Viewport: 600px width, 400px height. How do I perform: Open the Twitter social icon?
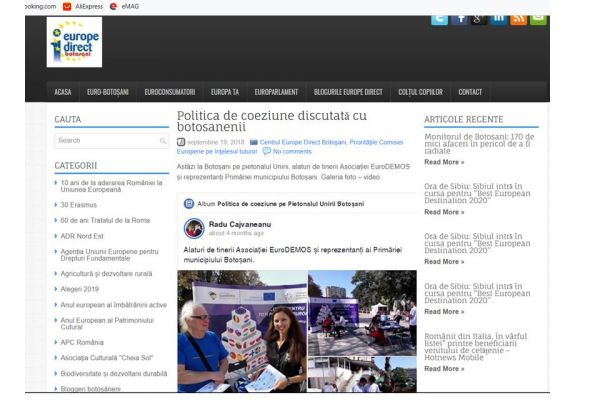tap(439, 20)
